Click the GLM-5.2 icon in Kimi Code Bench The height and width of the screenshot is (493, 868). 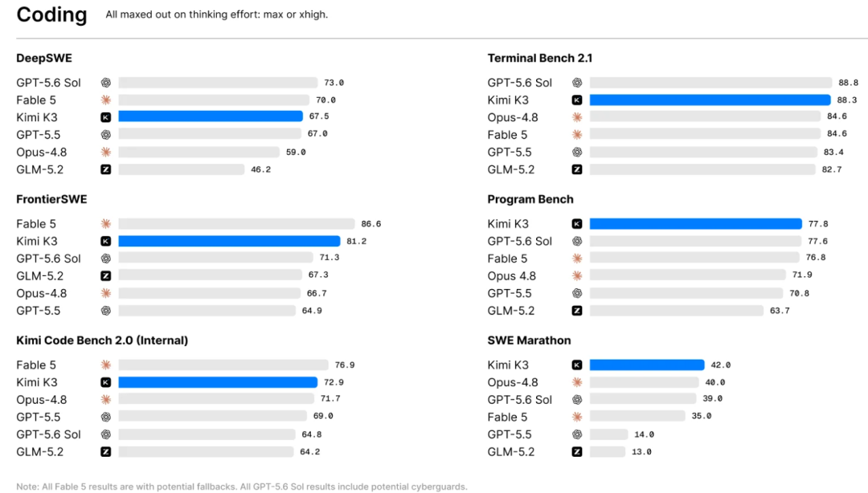tap(106, 451)
